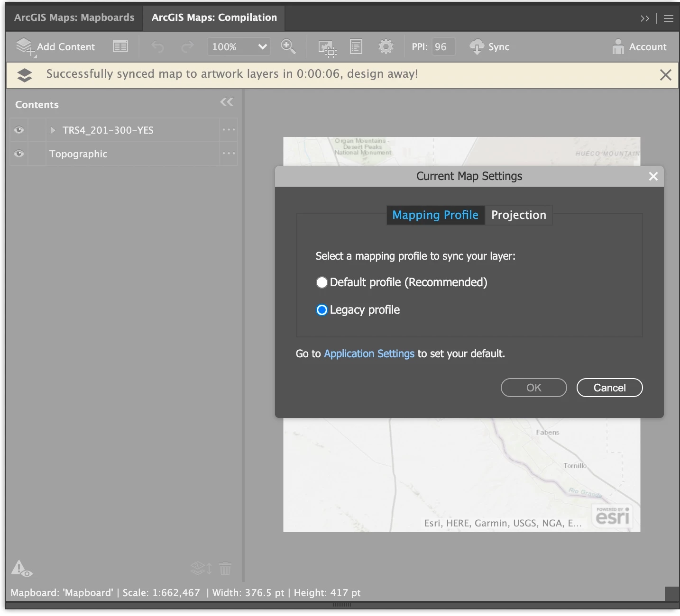Viewport: 680px width, 616px height.
Task: Click the Sync cloud button
Action: click(x=489, y=47)
